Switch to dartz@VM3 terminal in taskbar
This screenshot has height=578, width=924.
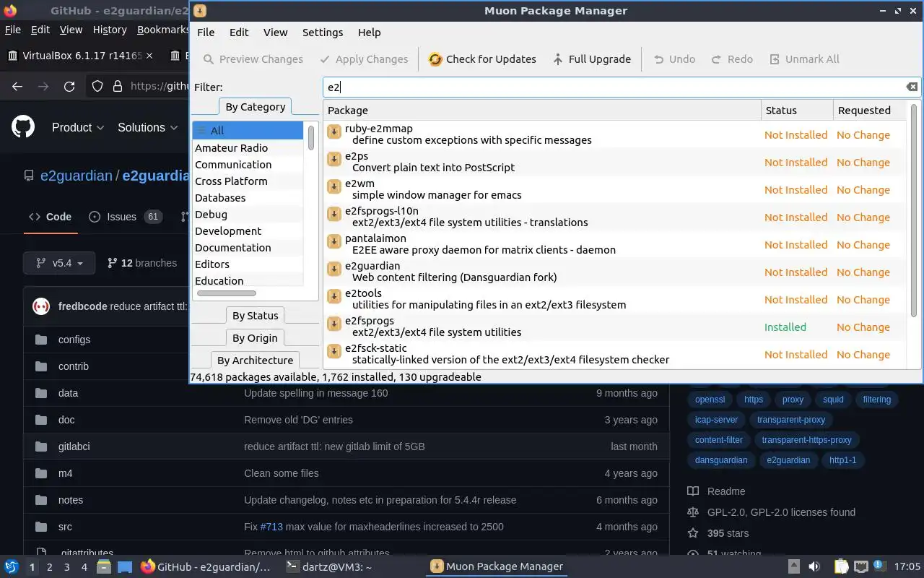pos(328,567)
